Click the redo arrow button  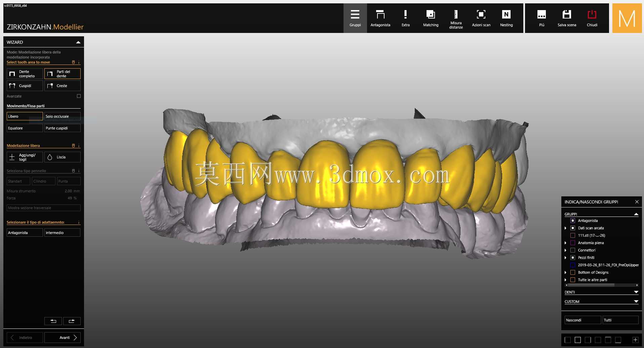pos(72,321)
